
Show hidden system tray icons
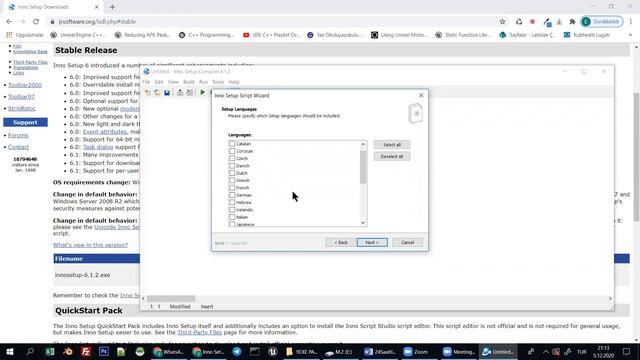pos(546,351)
